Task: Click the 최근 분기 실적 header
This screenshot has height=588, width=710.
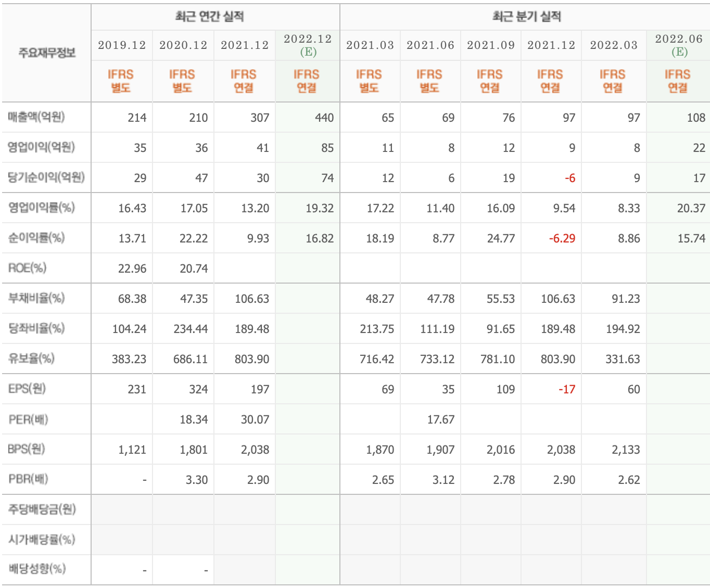Action: 527,17
